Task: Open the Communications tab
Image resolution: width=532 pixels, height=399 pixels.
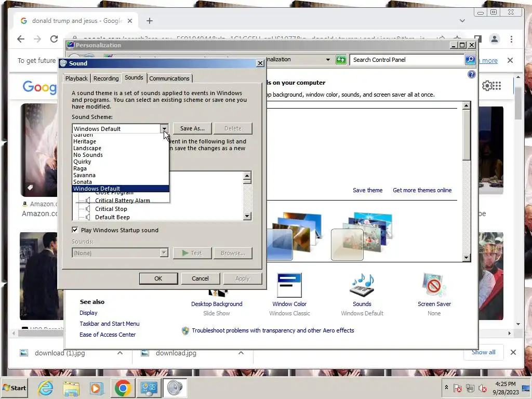Action: click(169, 78)
